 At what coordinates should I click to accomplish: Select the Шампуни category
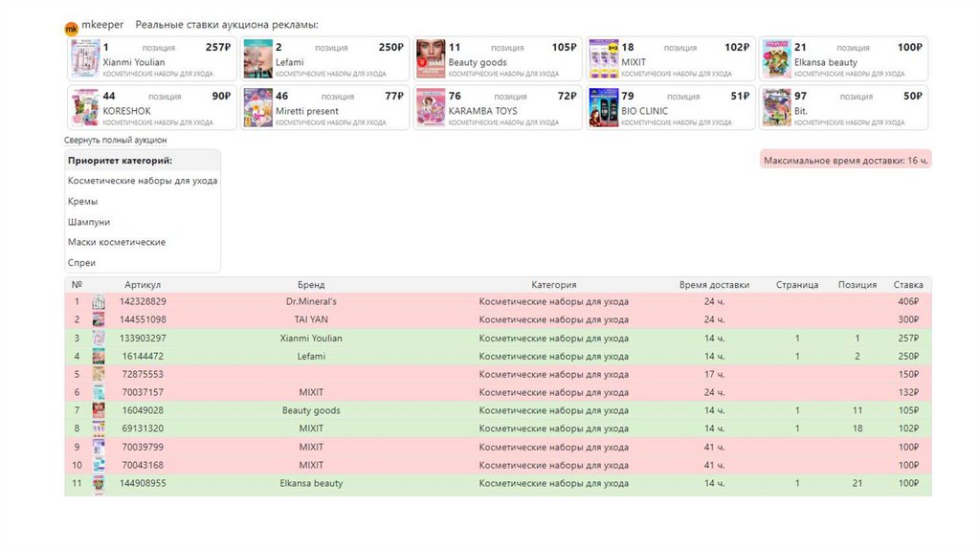89,222
